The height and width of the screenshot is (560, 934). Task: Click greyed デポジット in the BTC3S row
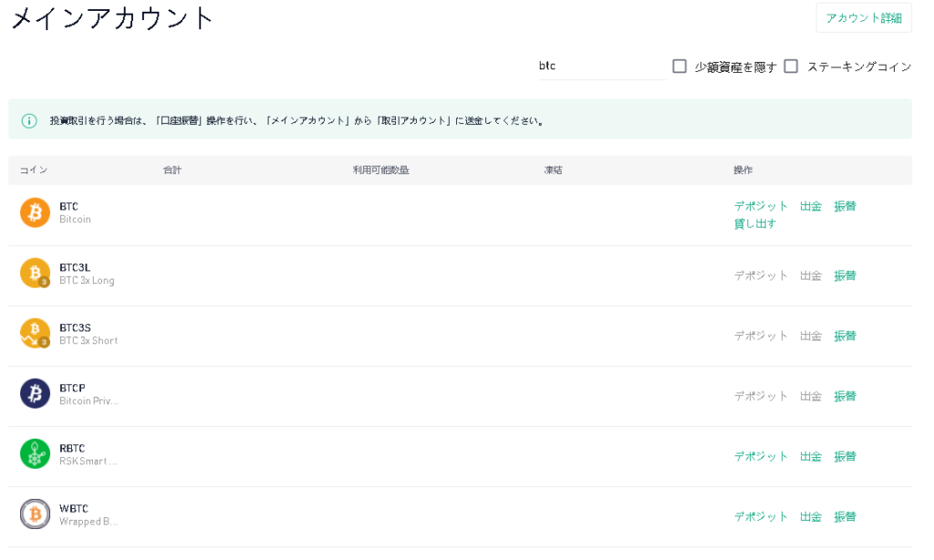point(761,336)
